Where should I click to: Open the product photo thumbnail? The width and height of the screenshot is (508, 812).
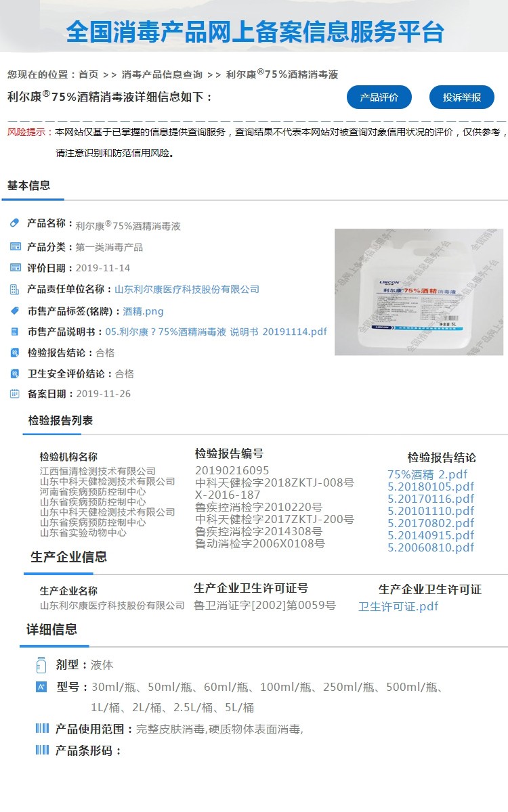pyautogui.click(x=419, y=292)
